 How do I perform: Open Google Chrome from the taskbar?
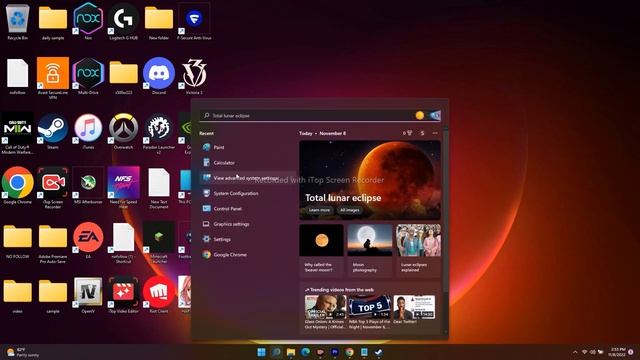click(x=349, y=352)
